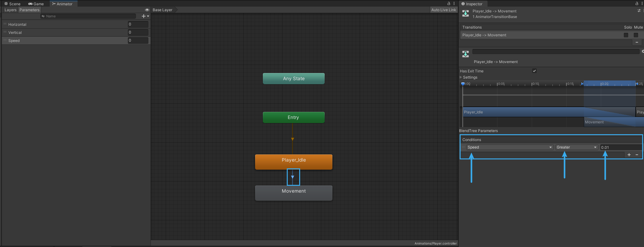Switch to the Scene tab
This screenshot has height=247, width=644.
click(12, 4)
